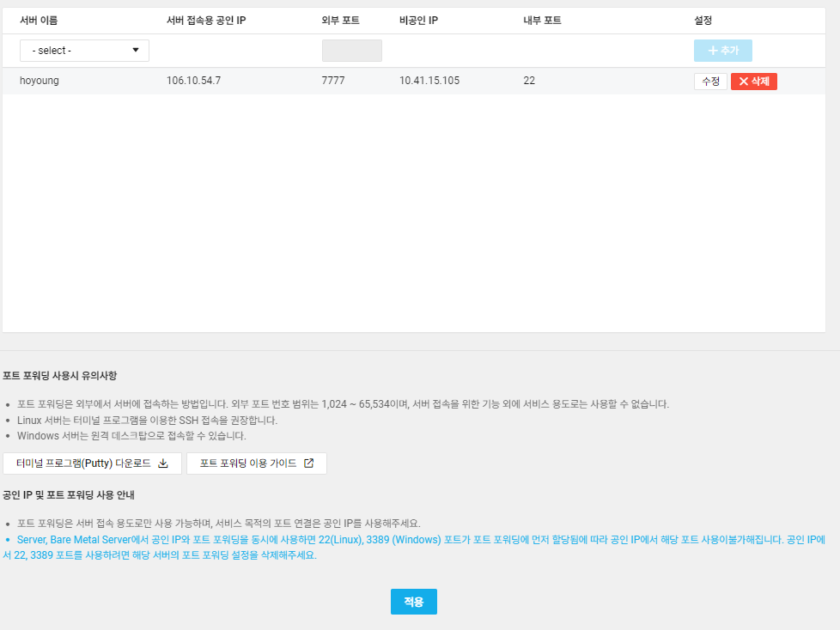Viewport: 840px width, 630px height.
Task: Click the 포트 포워딩 이용 가이드 link
Action: coord(257,463)
